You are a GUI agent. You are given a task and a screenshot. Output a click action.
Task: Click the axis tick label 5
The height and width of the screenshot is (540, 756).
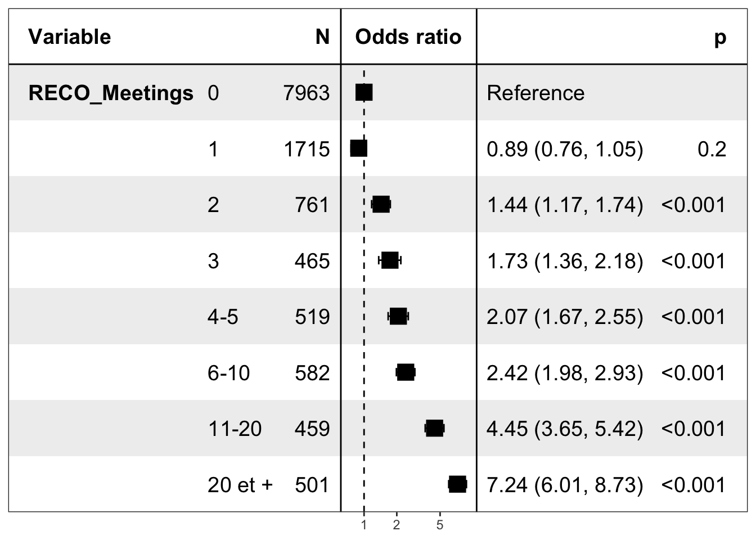(440, 525)
